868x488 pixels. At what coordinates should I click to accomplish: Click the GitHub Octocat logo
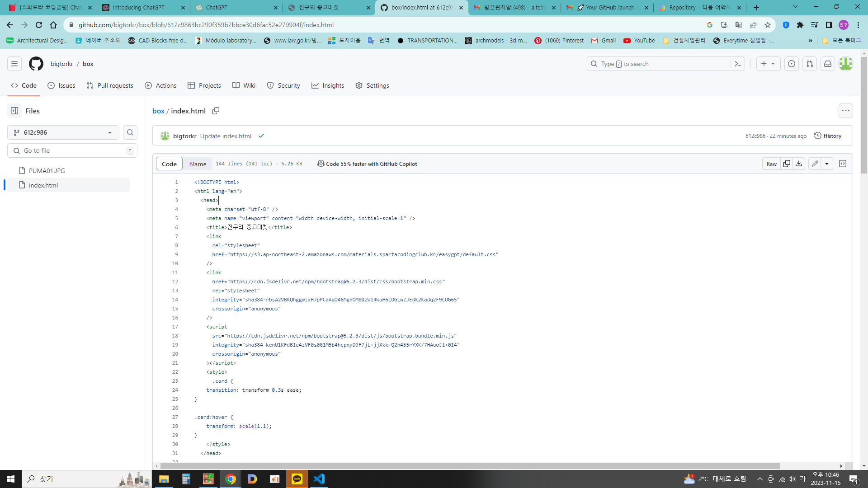tap(36, 64)
